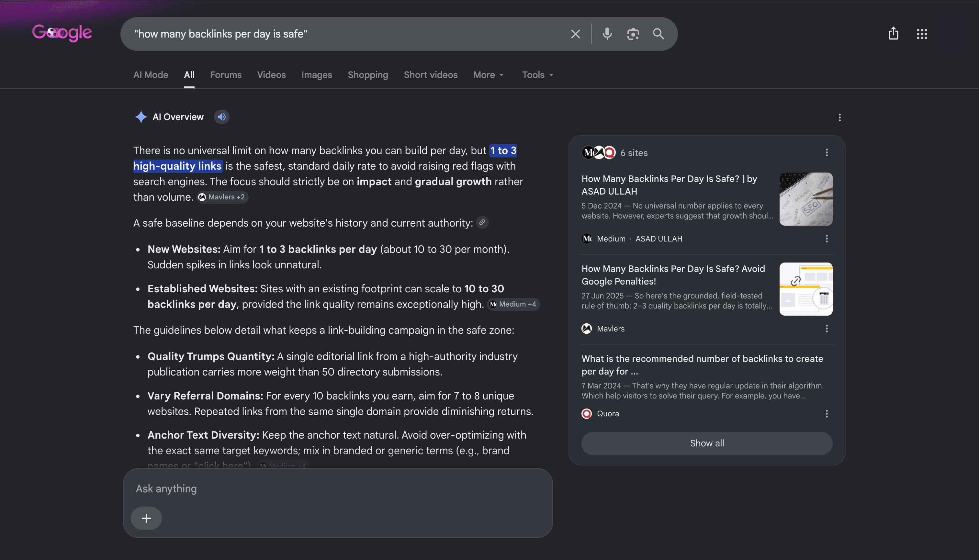This screenshot has width=979, height=560.
Task: Open the Quora 'recommended number of backlinks' result
Action: click(x=702, y=365)
